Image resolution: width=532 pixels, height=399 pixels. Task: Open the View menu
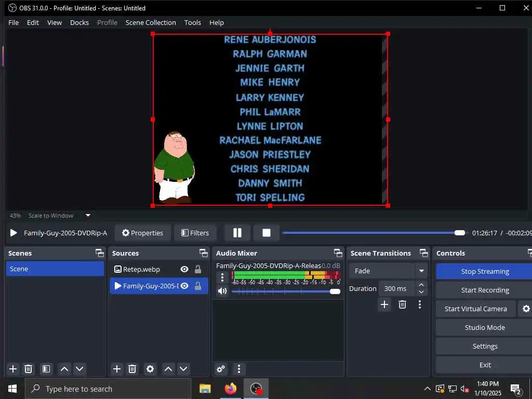[x=55, y=22]
